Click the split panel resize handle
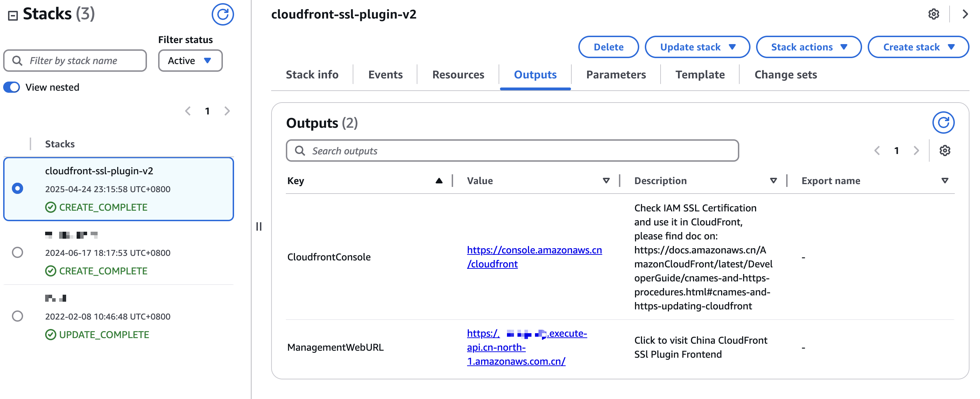The image size is (980, 399). (259, 226)
